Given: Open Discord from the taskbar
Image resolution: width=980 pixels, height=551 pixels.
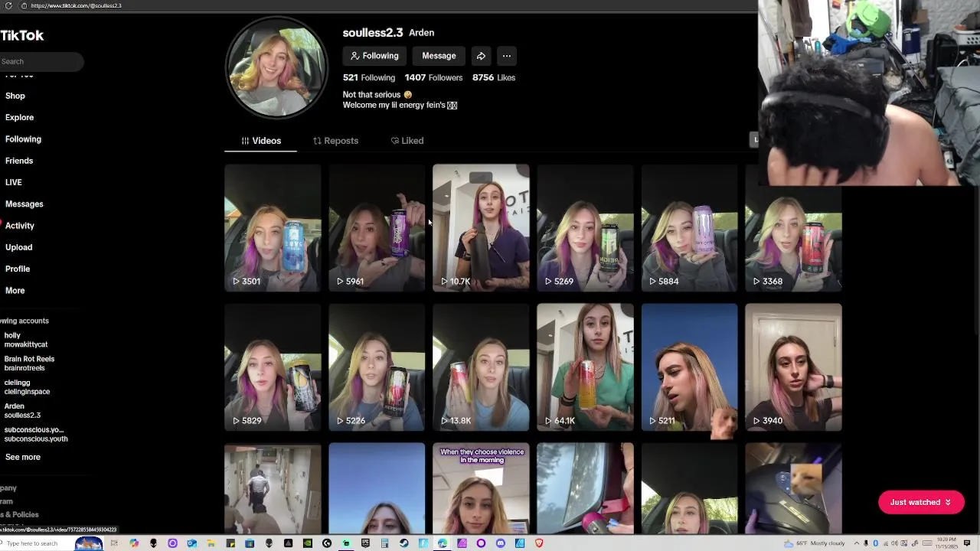Looking at the screenshot, I should pyautogui.click(x=500, y=543).
